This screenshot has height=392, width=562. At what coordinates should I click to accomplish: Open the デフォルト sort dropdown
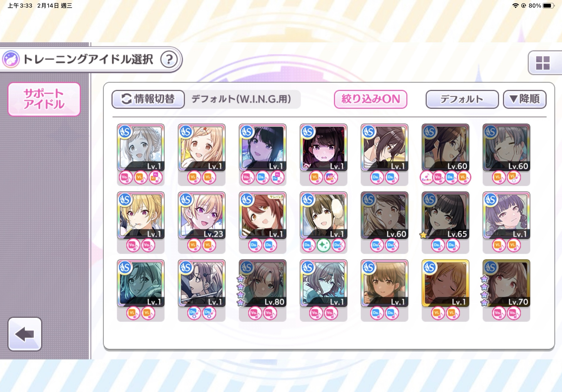(462, 99)
